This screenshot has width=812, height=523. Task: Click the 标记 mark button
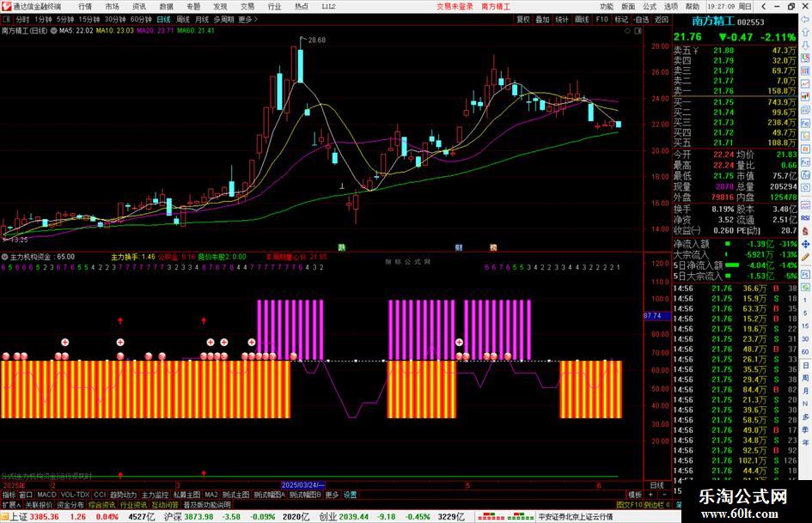point(621,19)
